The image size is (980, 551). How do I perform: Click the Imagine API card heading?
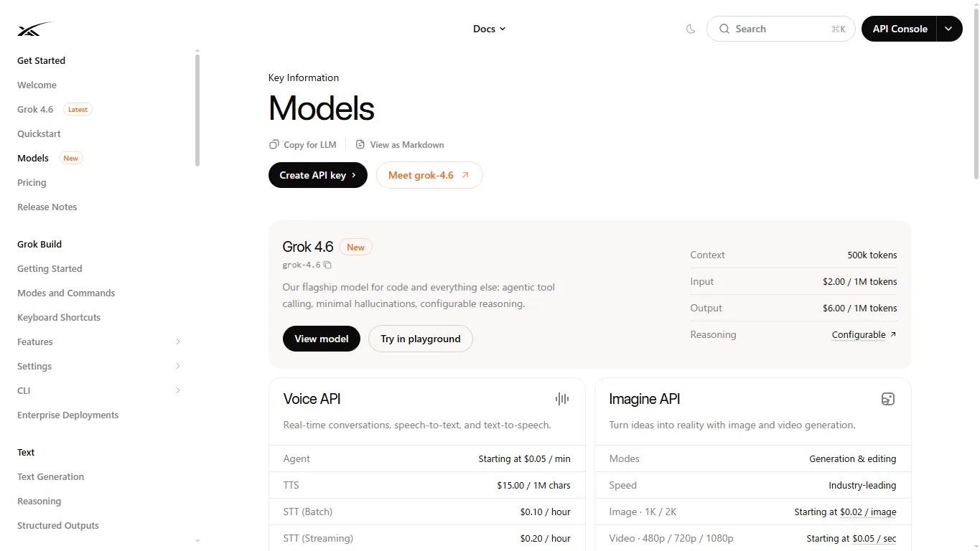(x=645, y=399)
